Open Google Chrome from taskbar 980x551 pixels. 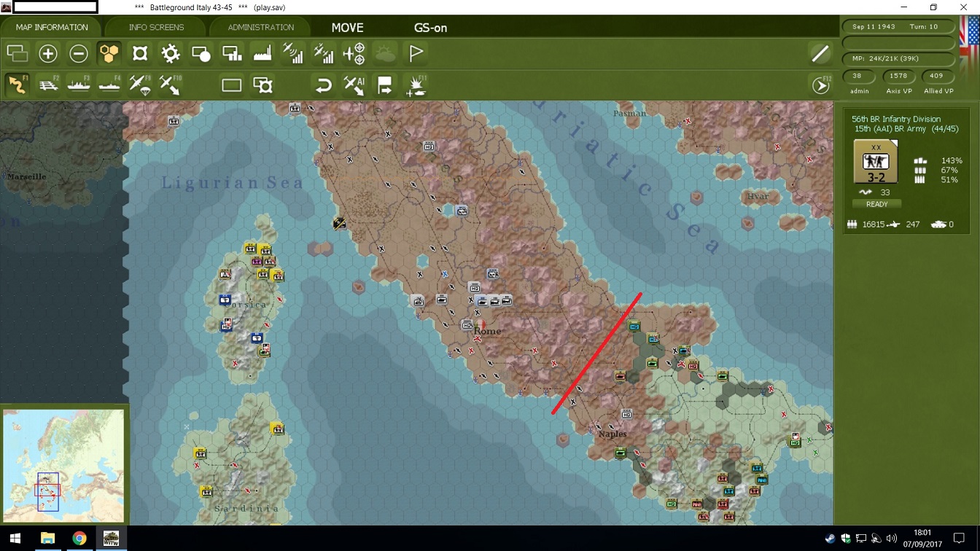79,539
